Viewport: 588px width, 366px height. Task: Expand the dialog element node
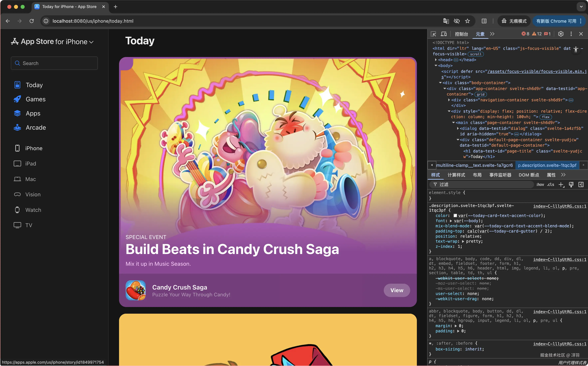[x=458, y=128]
